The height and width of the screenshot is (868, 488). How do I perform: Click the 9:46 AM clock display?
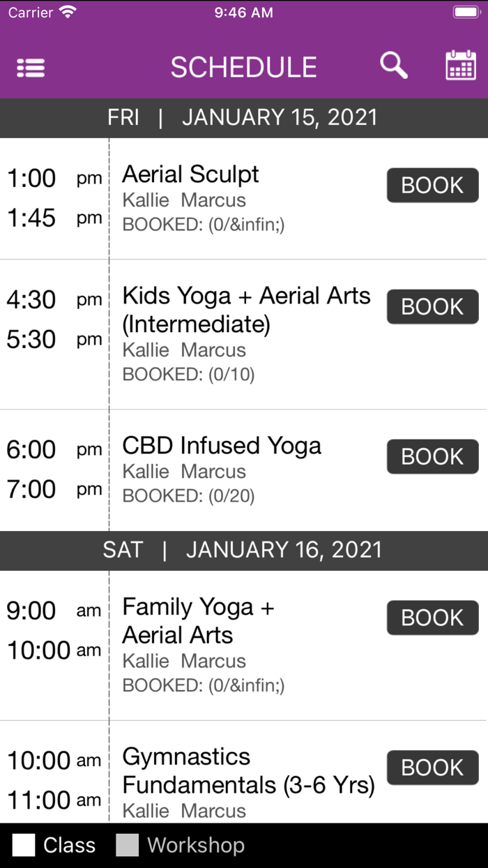pyautogui.click(x=243, y=11)
